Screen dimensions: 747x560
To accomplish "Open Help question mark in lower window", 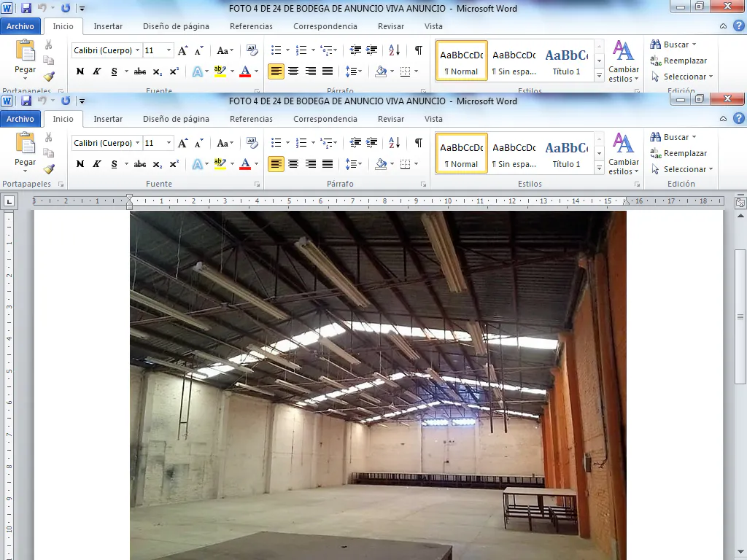I will pos(738,119).
